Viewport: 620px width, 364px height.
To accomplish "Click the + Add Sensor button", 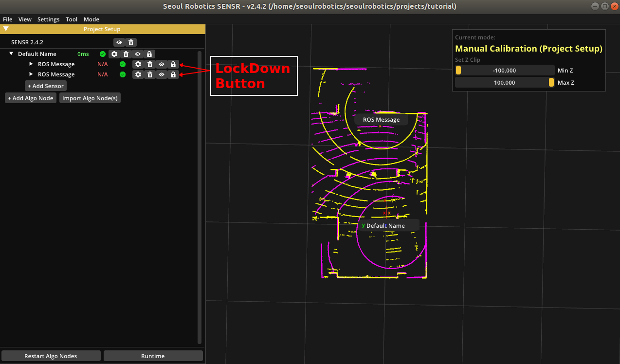I will [x=46, y=86].
